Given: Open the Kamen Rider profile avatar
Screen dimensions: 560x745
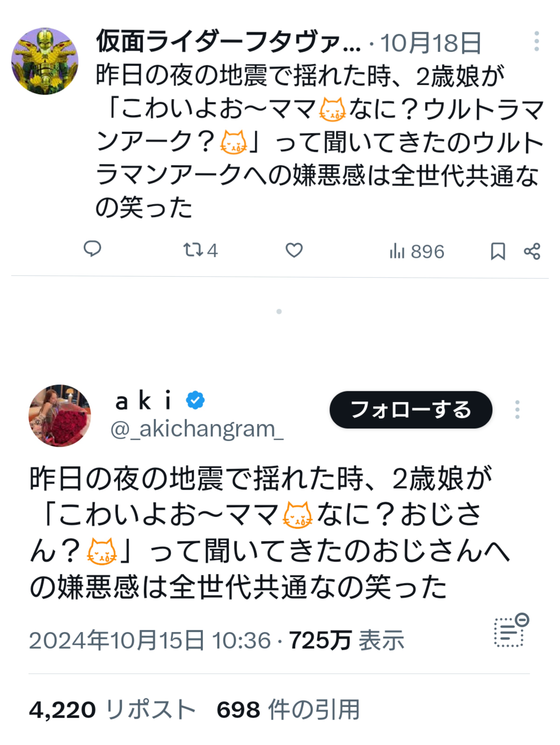Looking at the screenshot, I should click(x=45, y=61).
